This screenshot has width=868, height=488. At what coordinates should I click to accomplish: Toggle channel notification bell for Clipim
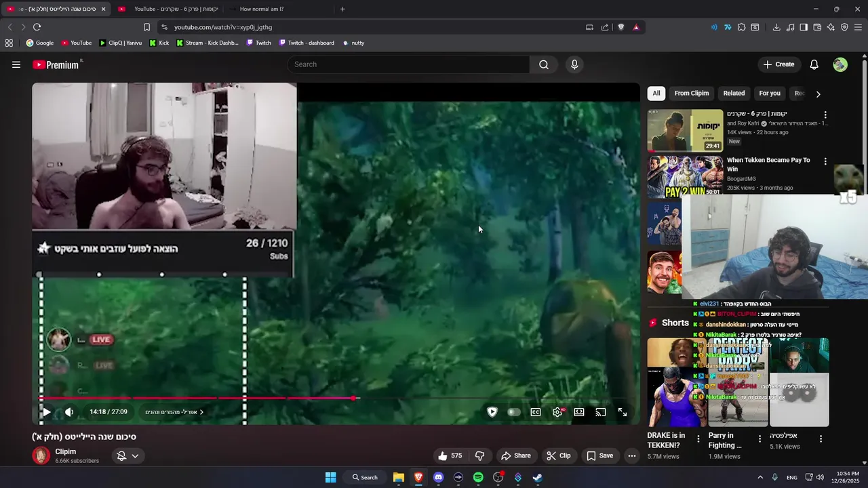pyautogui.click(x=121, y=455)
